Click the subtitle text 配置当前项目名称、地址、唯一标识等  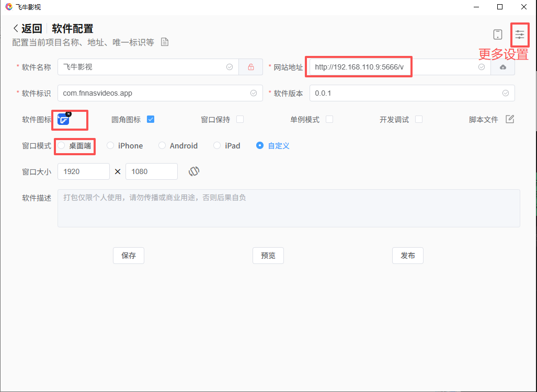click(83, 42)
